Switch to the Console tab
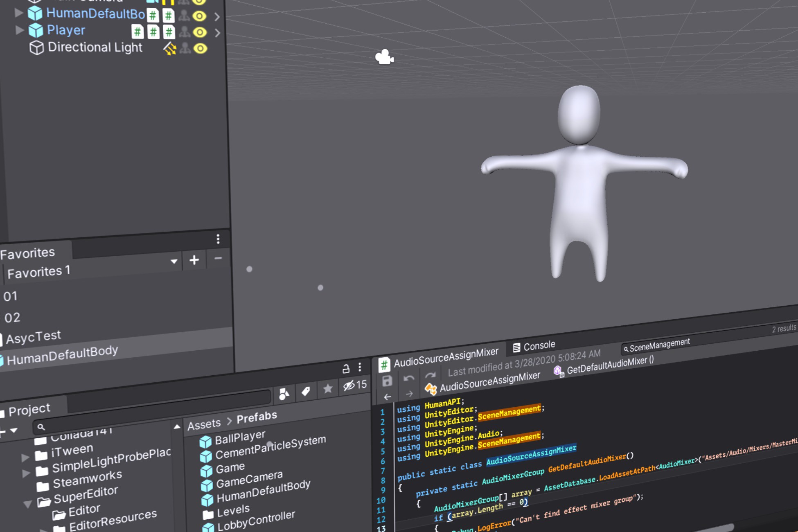Screen dimensions: 798x532 [x=534, y=346]
